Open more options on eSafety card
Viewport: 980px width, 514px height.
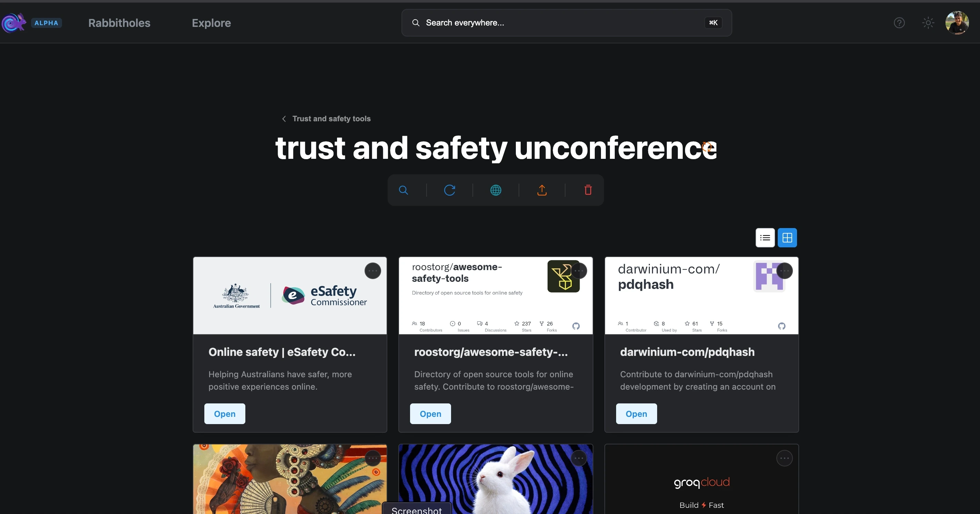coord(372,271)
